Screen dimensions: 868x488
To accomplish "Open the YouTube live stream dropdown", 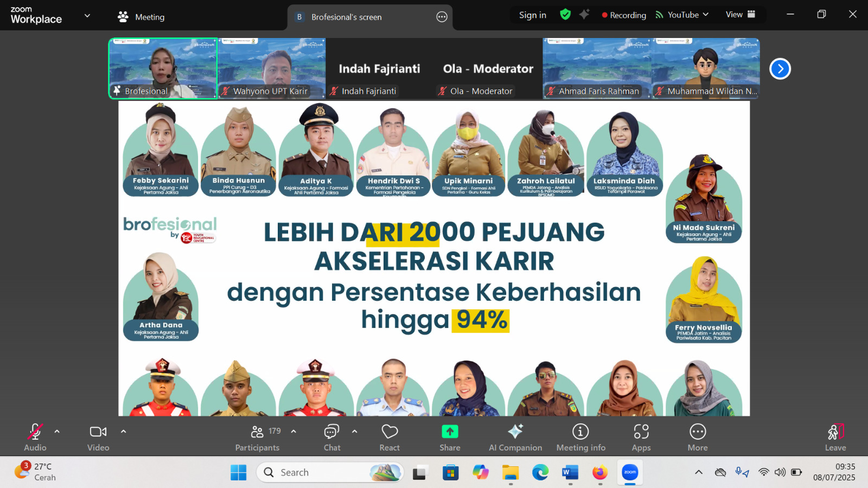I will coord(682,15).
